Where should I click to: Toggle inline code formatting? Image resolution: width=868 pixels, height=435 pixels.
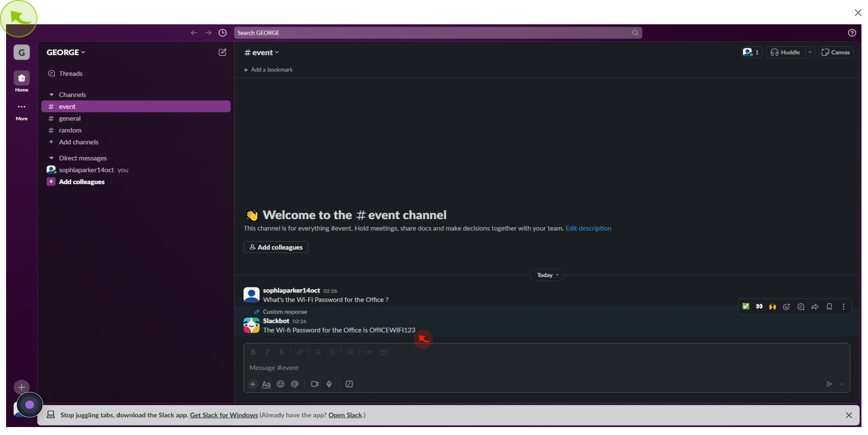pyautogui.click(x=369, y=352)
